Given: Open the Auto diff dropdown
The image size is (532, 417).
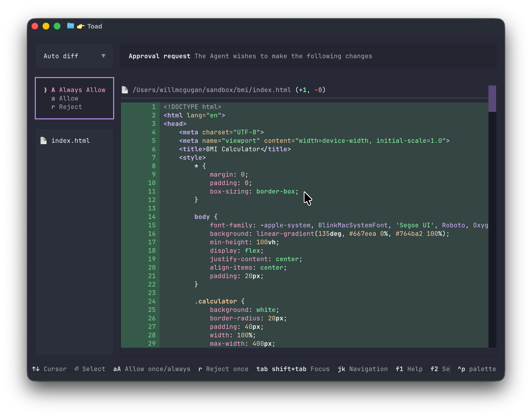Looking at the screenshot, I should 74,56.
